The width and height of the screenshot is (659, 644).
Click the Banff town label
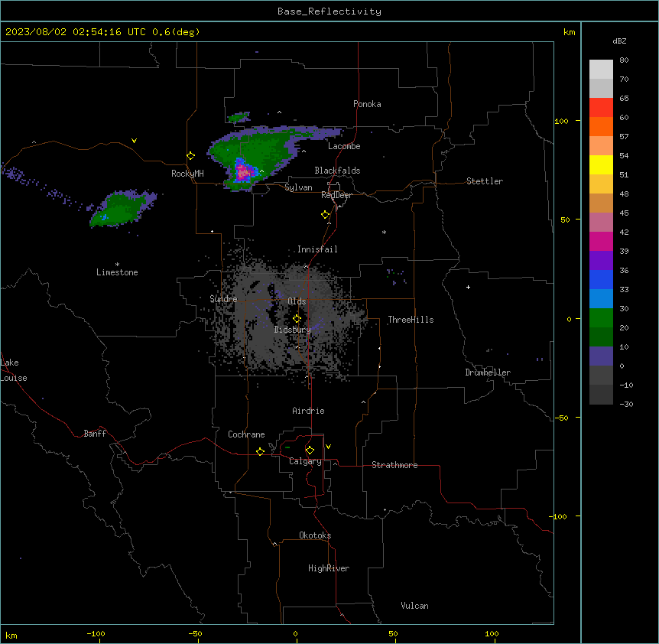[x=95, y=434]
